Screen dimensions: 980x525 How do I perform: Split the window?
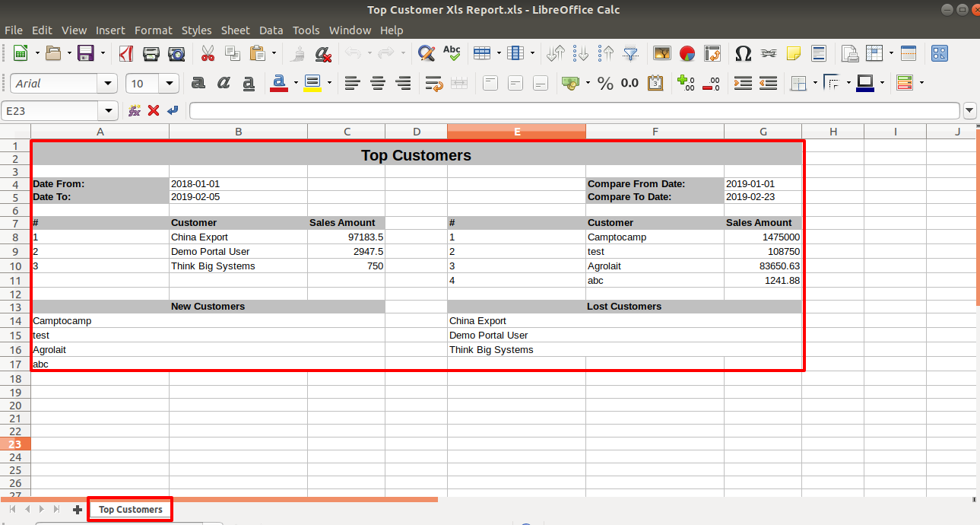click(909, 53)
